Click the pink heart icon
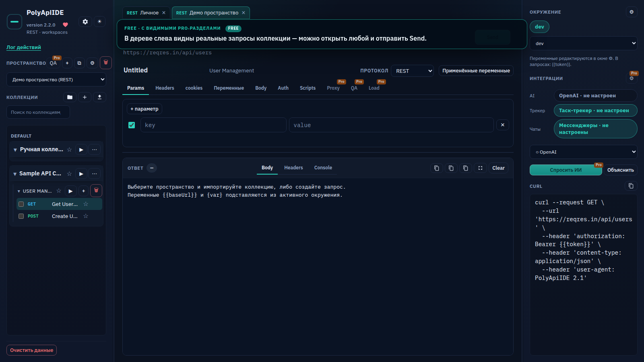The height and width of the screenshot is (362, 644). pyautogui.click(x=65, y=25)
